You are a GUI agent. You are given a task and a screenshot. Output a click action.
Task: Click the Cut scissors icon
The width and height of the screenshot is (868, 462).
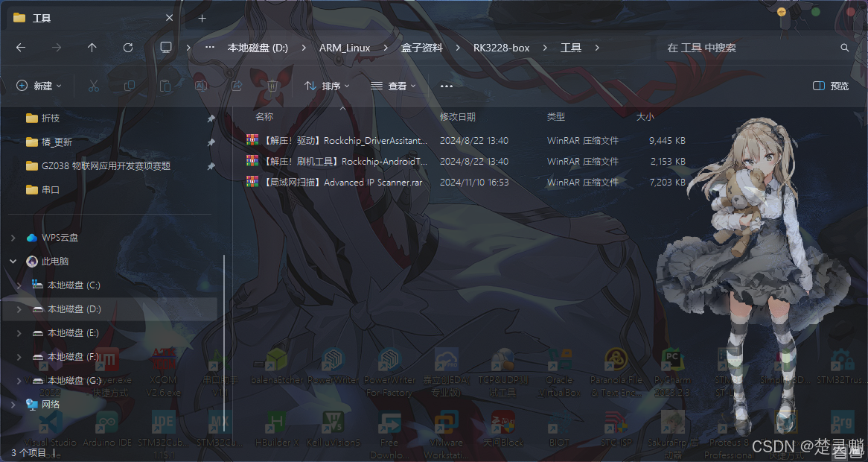[94, 85]
